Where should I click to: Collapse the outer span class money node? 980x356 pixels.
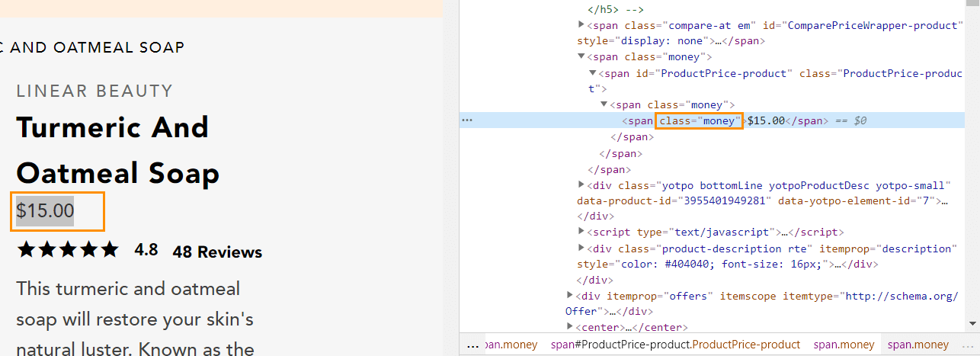click(x=581, y=56)
